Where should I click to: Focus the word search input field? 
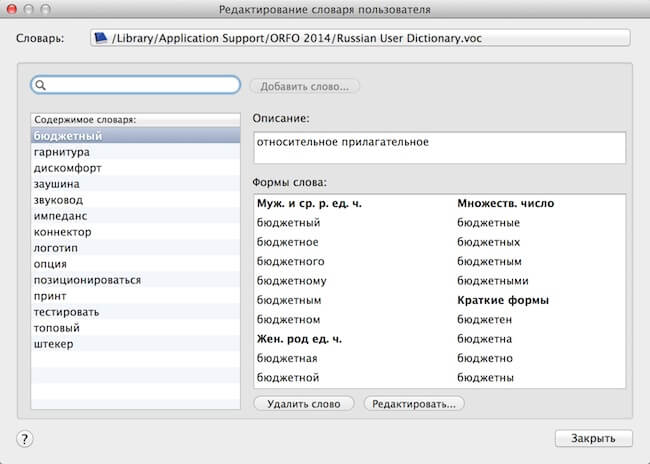pyautogui.click(x=136, y=85)
